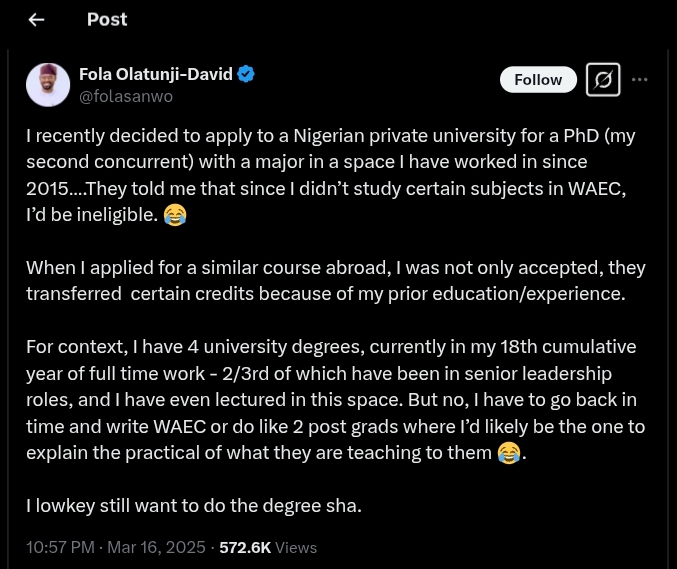Viewport: 677px width, 569px height.
Task: Select paragraph starting "I recently decided"
Action: click(330, 174)
